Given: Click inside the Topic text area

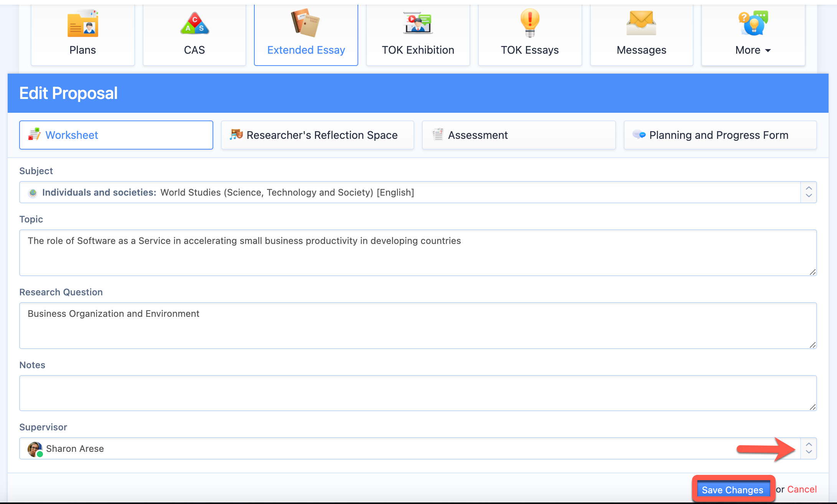Looking at the screenshot, I should (418, 253).
